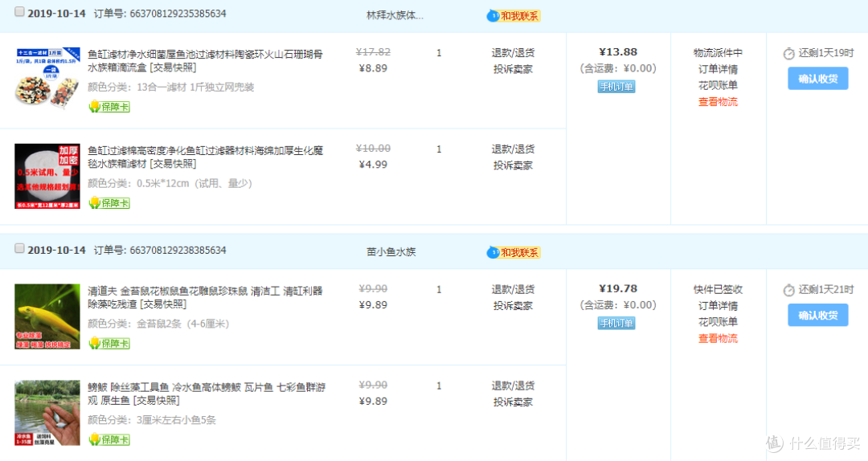Open shop link 苗小鱼水族
Image resolution: width=868 pixels, height=461 pixels.
tap(391, 252)
